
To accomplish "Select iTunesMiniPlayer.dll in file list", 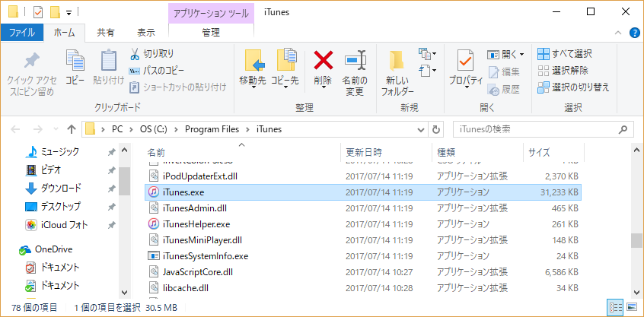I will 363,239.
